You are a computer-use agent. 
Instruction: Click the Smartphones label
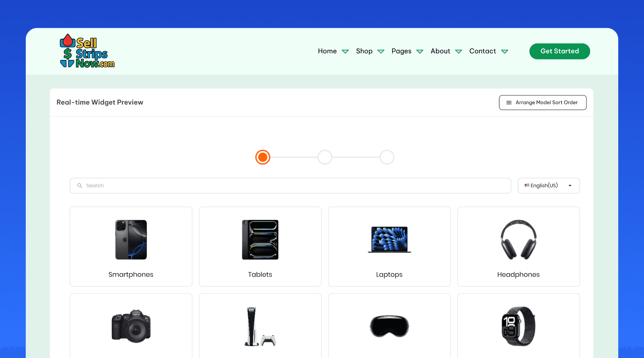click(x=131, y=274)
